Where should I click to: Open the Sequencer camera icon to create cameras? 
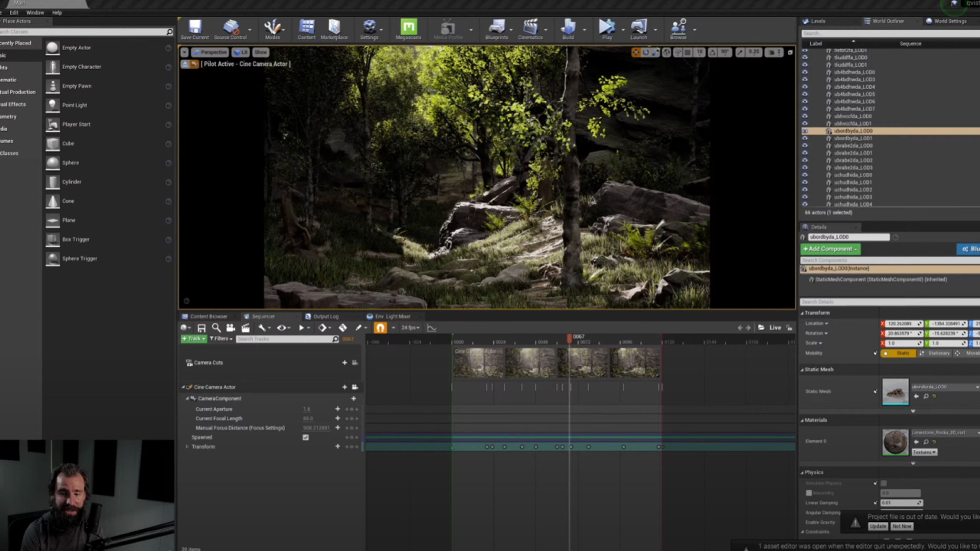230,327
